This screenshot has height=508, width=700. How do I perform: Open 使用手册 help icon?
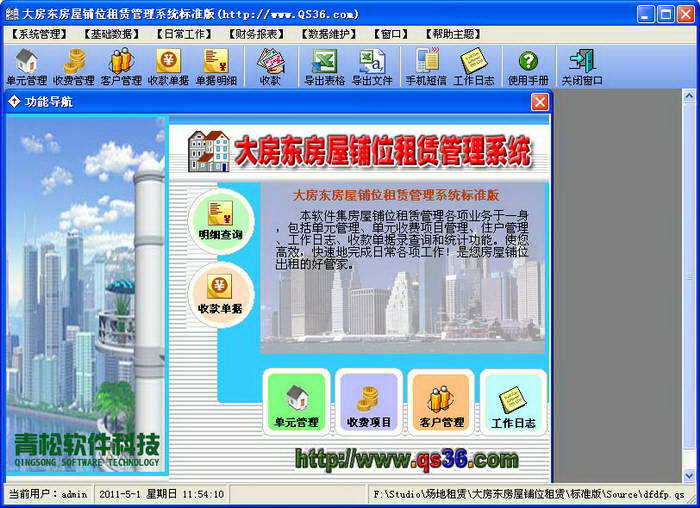pyautogui.click(x=528, y=67)
